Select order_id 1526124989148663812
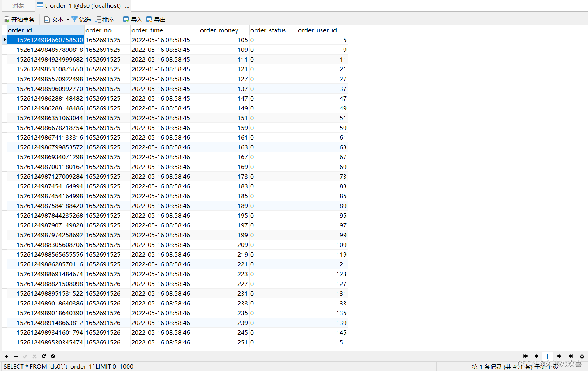Screen dimensions: 588x371 46,323
